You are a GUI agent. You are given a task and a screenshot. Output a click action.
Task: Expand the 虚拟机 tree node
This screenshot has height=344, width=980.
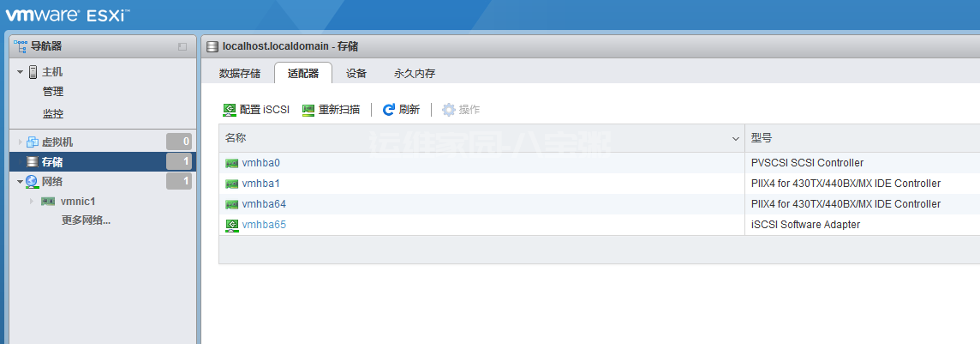click(20, 142)
